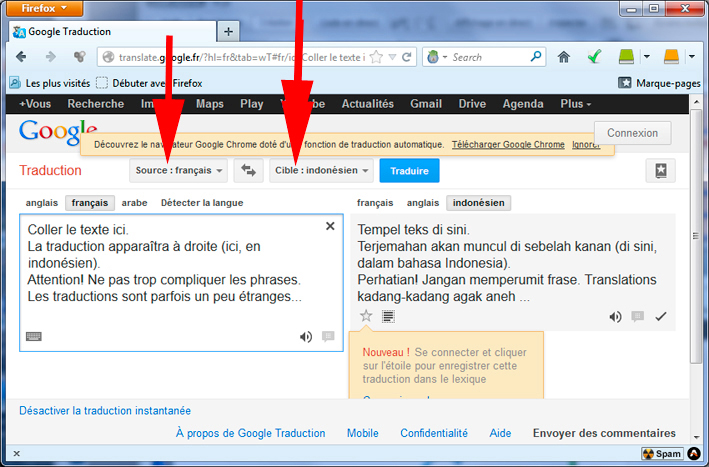Open the Marque-pages bookmarks menu
709x467 pixels.
coord(659,83)
